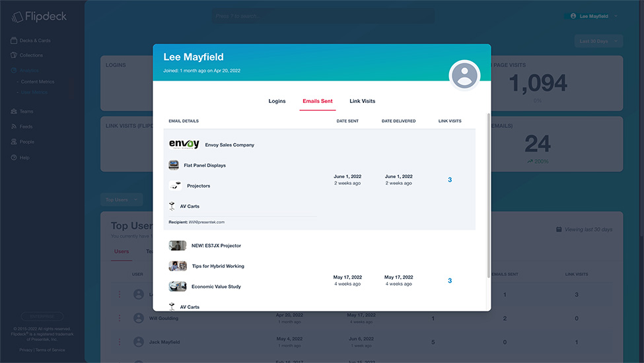Click the AV Carts icon in June email
This screenshot has width=644, height=363.
tap(172, 206)
